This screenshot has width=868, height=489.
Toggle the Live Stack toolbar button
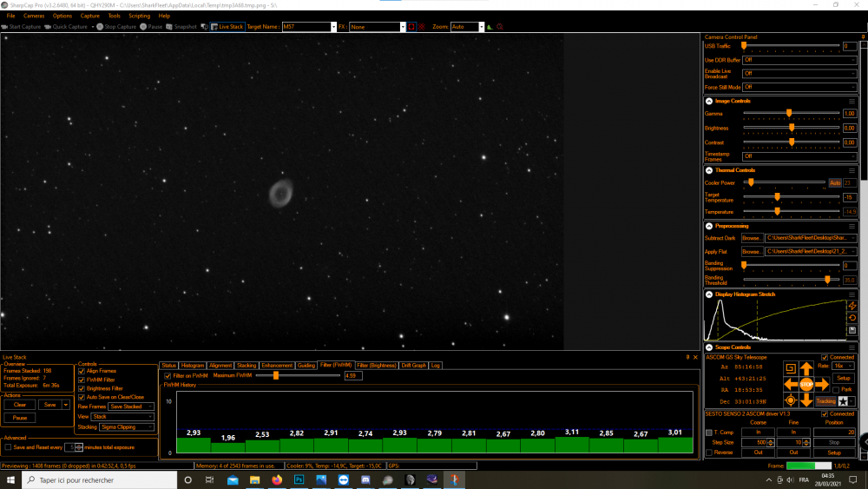click(227, 27)
